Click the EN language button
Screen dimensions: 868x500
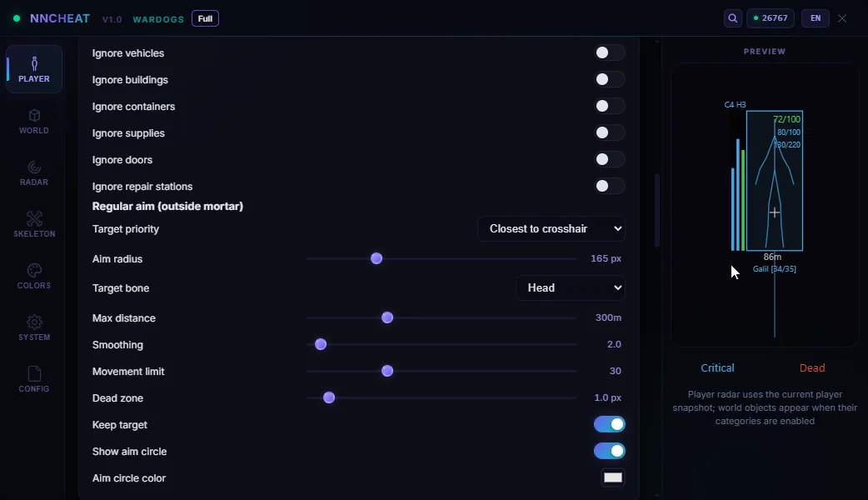click(816, 18)
